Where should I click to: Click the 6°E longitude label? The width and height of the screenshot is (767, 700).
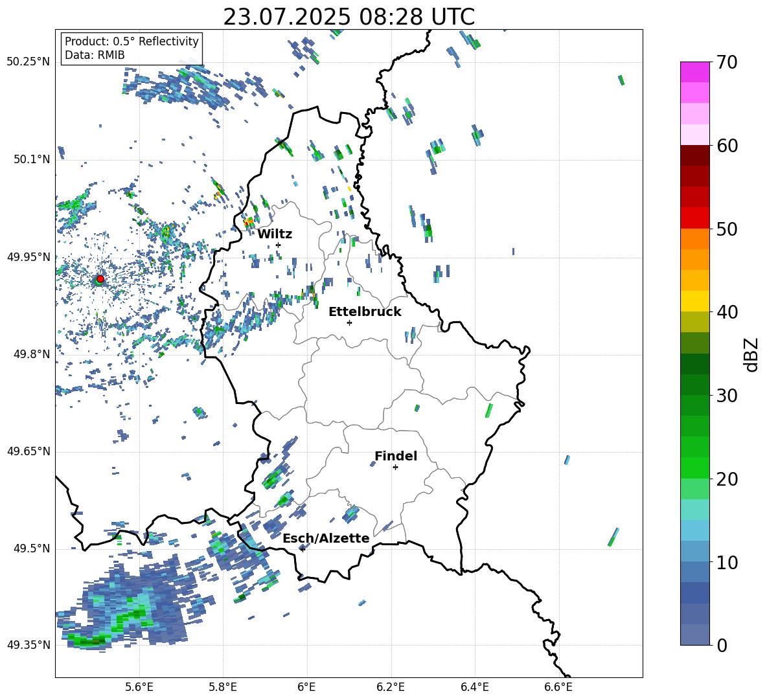point(306,687)
